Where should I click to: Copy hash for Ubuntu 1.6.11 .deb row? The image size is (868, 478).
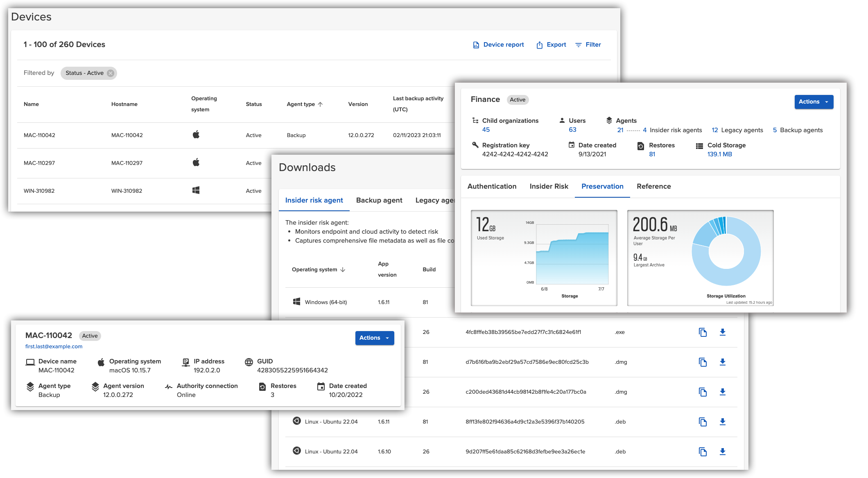click(x=703, y=422)
